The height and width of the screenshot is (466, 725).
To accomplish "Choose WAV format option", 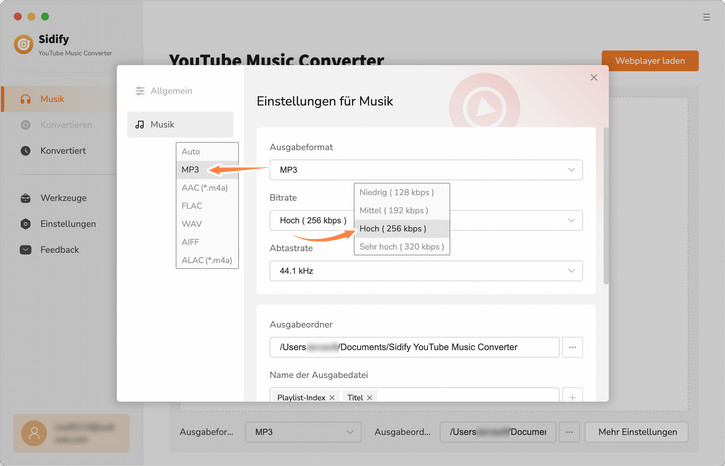I will (207, 224).
